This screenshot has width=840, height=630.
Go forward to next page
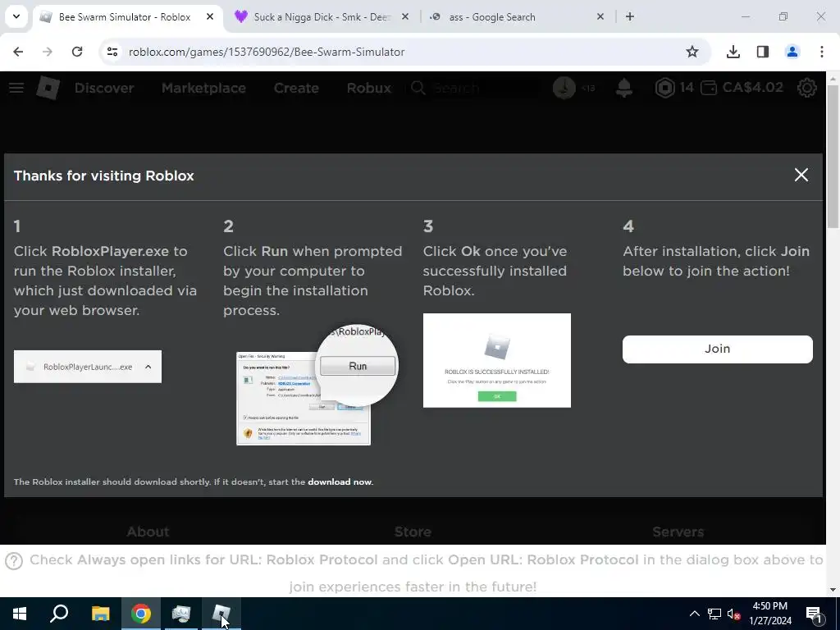[48, 52]
